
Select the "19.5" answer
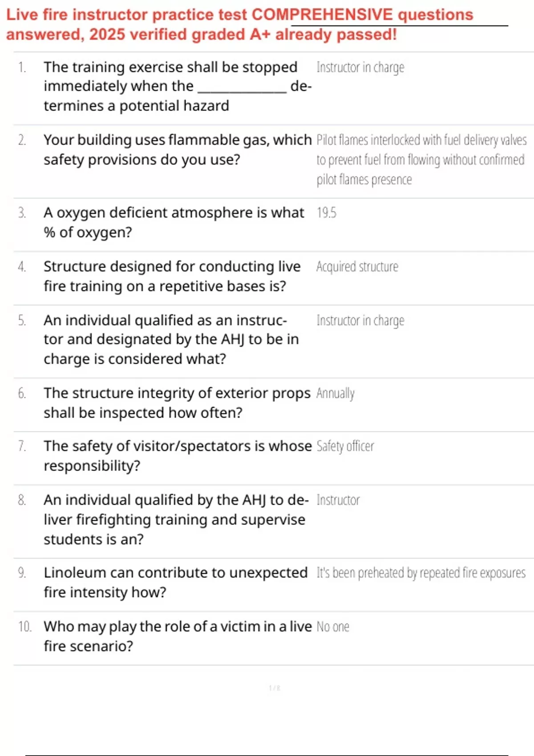[x=326, y=213]
